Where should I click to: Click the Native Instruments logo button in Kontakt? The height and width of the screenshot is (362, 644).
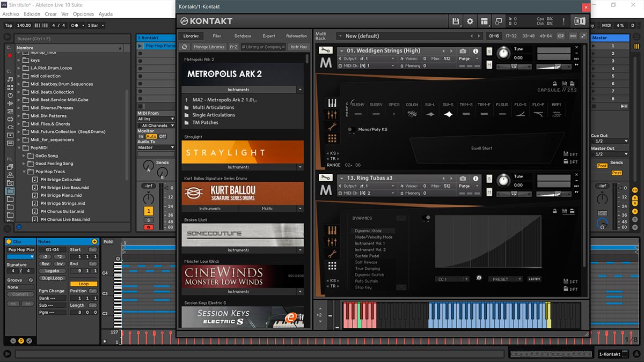coord(580,21)
